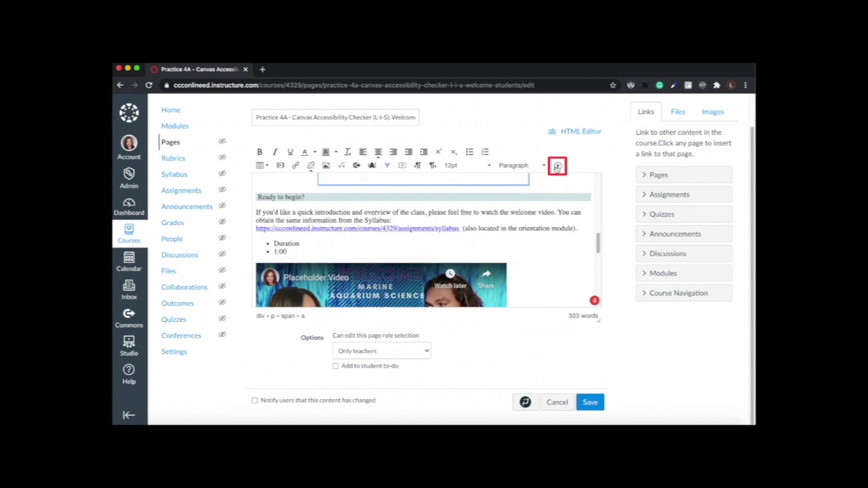Open the table insert dropdown
This screenshot has width=868, height=488.
(262, 165)
